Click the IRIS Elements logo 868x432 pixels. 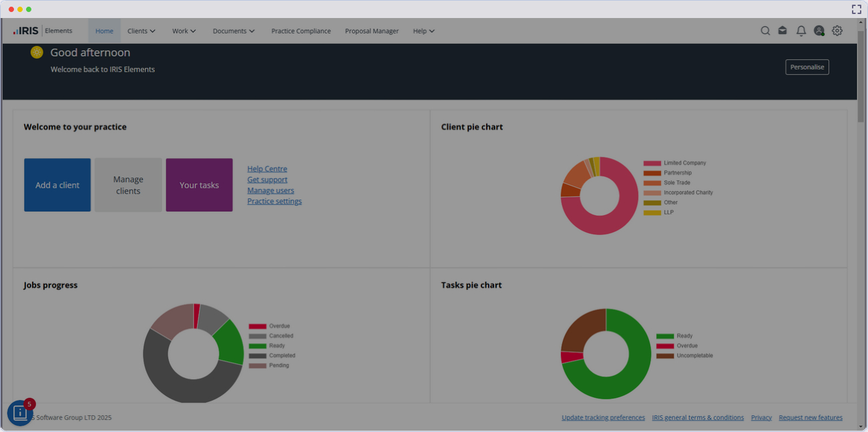(x=43, y=31)
